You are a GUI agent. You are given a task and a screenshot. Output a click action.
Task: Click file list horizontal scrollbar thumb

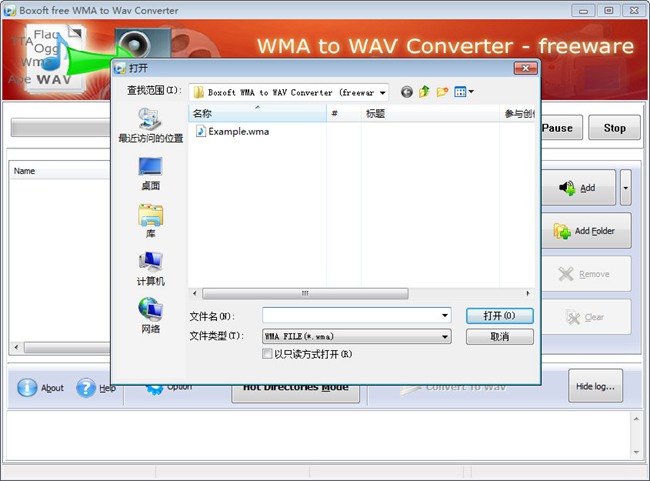point(305,294)
